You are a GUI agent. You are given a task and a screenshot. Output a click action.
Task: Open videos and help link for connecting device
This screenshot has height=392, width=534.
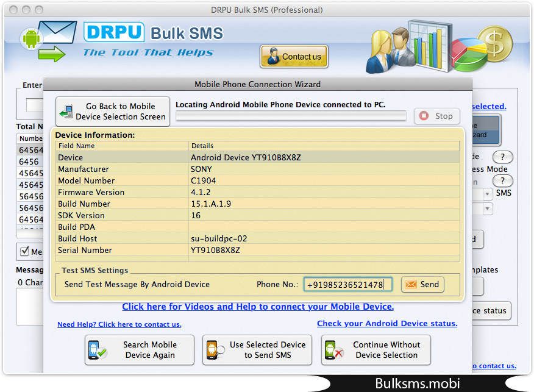point(258,307)
